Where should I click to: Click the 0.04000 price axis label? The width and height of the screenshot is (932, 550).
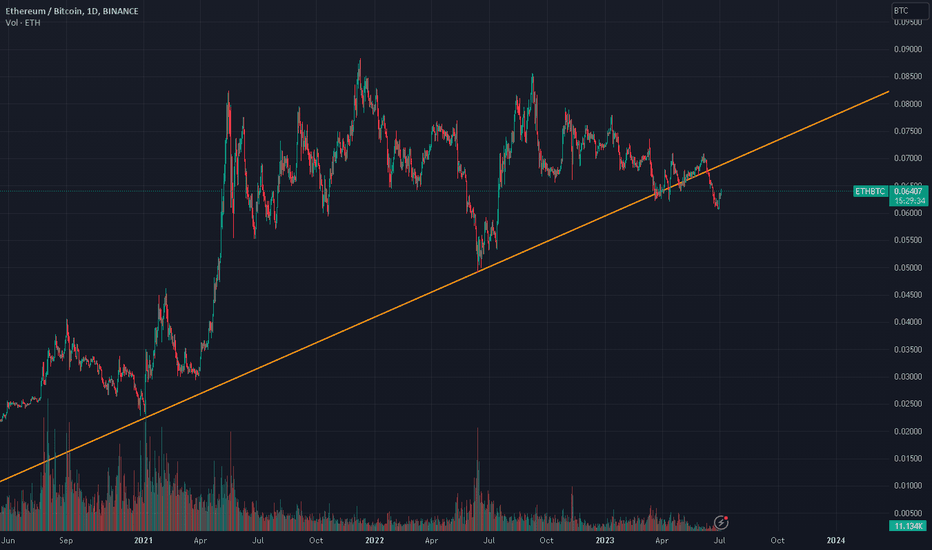(908, 322)
